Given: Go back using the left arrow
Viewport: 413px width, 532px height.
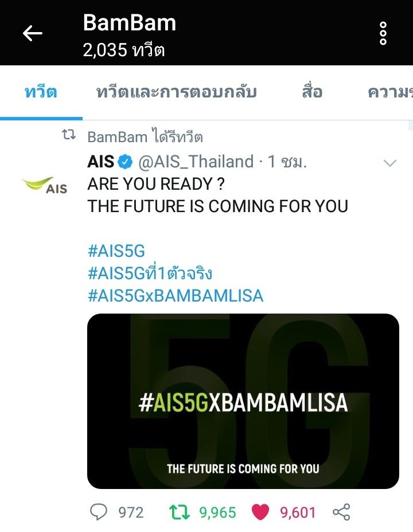Looking at the screenshot, I should [x=32, y=33].
